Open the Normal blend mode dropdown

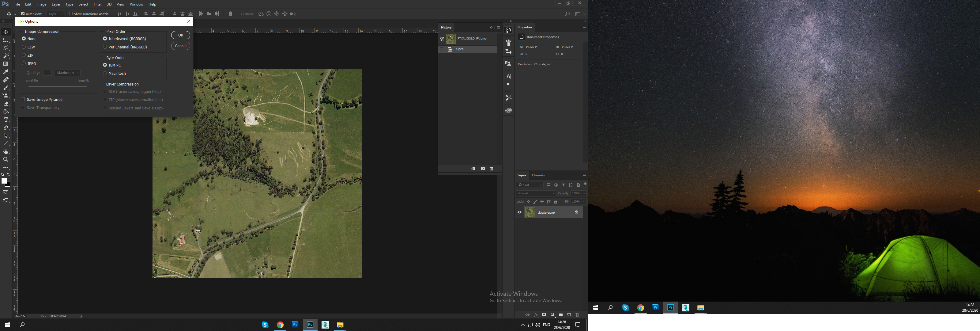(536, 193)
